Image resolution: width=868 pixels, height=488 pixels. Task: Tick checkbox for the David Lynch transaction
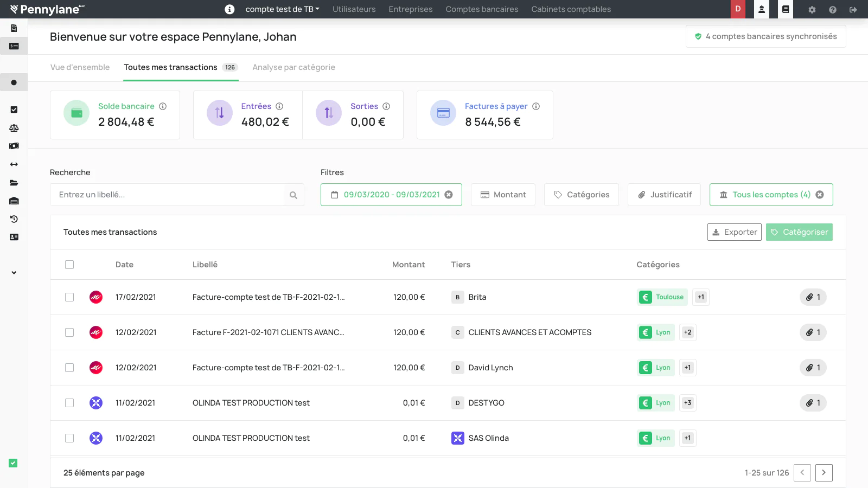[x=69, y=368]
